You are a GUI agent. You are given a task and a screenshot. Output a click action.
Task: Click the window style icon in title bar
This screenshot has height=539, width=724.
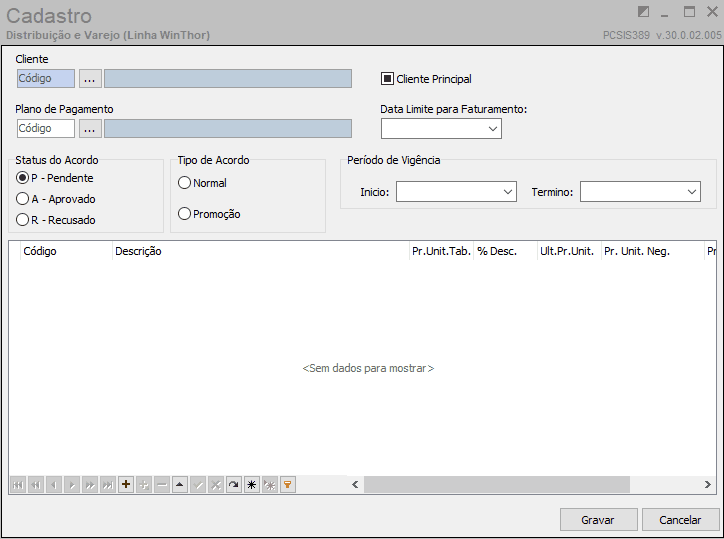[x=643, y=12]
